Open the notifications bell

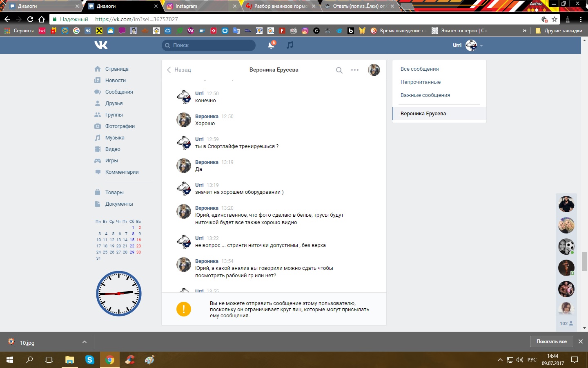click(271, 45)
